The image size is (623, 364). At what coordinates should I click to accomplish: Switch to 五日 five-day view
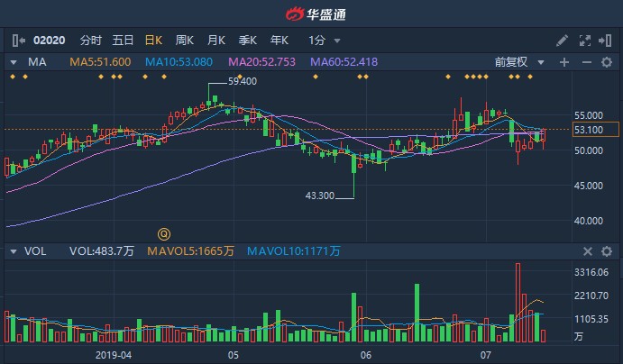point(123,40)
